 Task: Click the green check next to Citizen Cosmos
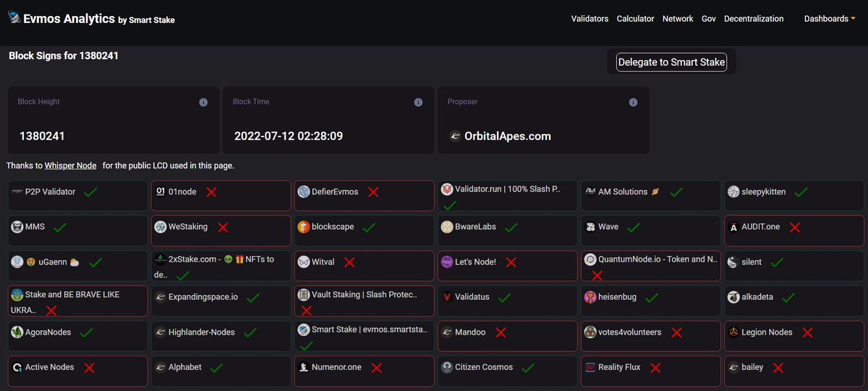[x=528, y=367]
